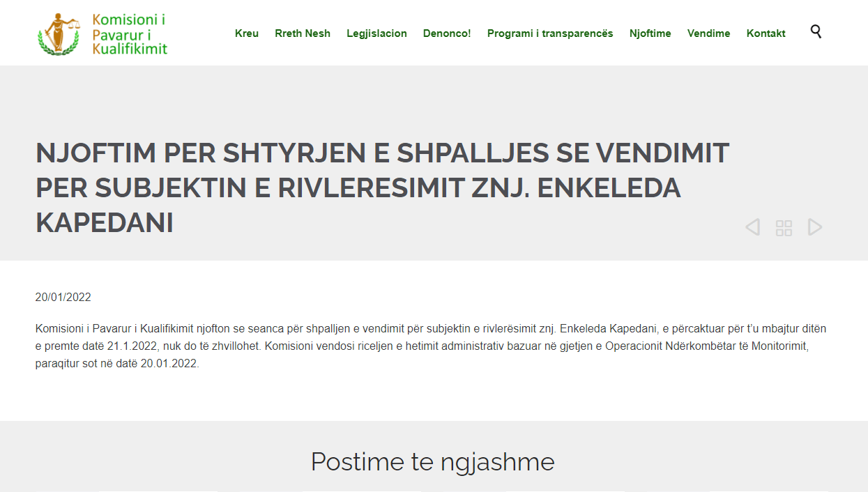Click the Denonco! navigation link
This screenshot has height=492, width=868.
coord(447,33)
